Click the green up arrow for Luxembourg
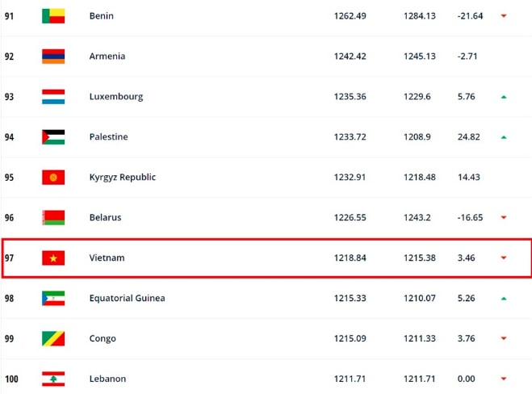532x394 pixels. 504,97
